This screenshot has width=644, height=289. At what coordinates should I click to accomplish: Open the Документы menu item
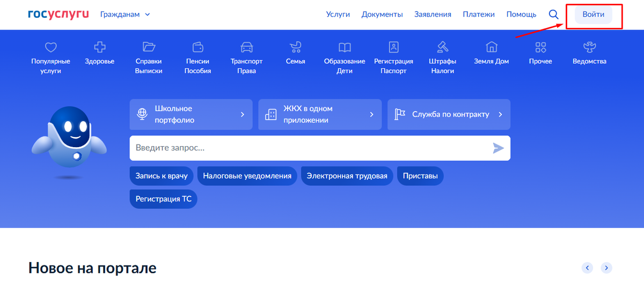tap(382, 15)
